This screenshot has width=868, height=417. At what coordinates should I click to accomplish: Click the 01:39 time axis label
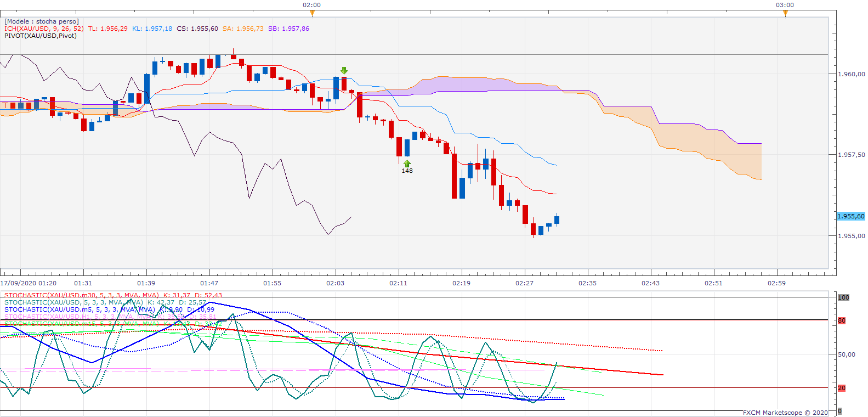pyautogui.click(x=146, y=283)
